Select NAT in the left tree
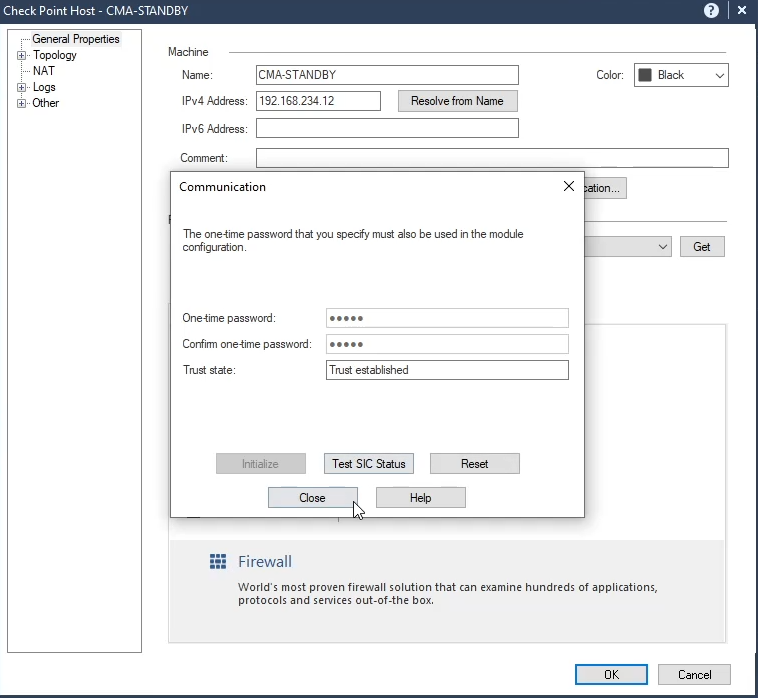 point(44,71)
